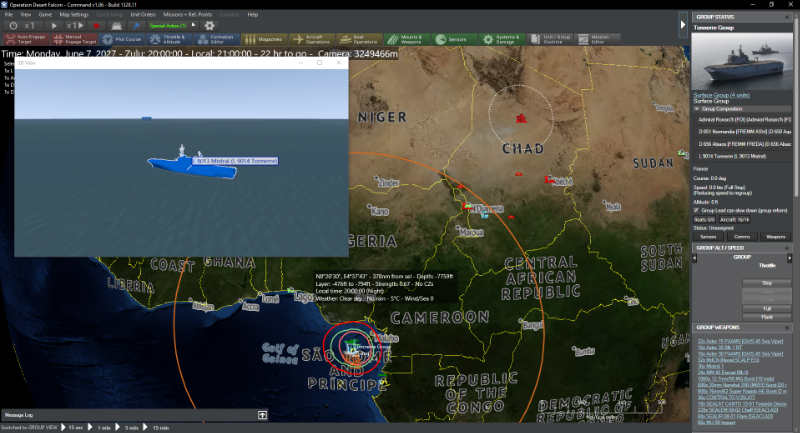
Task: Click the clock time-mode icon
Action: tap(13, 26)
